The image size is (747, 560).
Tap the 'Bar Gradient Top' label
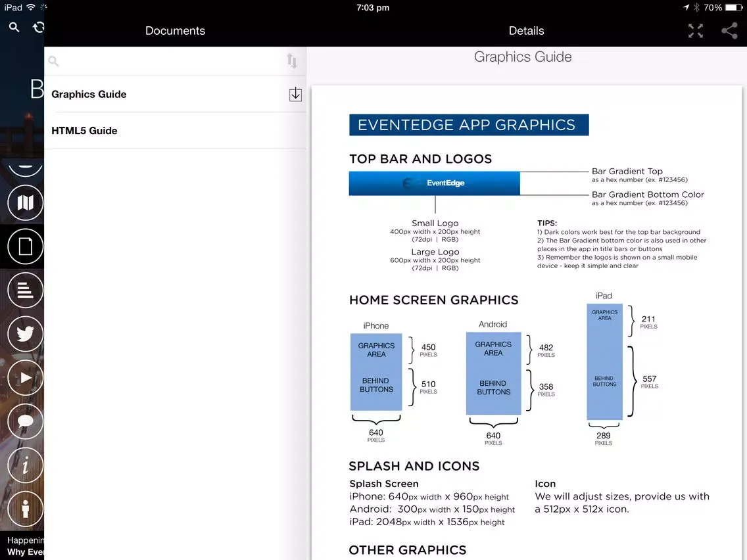tap(627, 171)
